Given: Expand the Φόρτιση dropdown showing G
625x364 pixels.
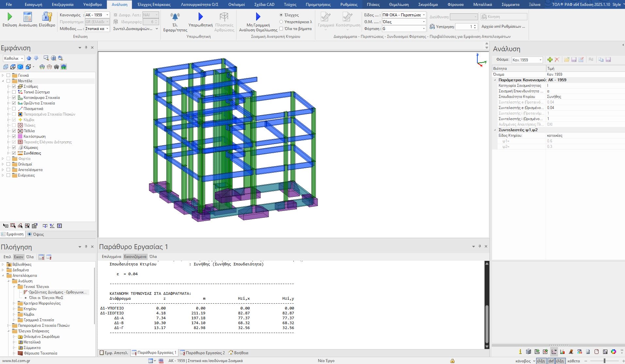Looking at the screenshot, I should [x=424, y=29].
